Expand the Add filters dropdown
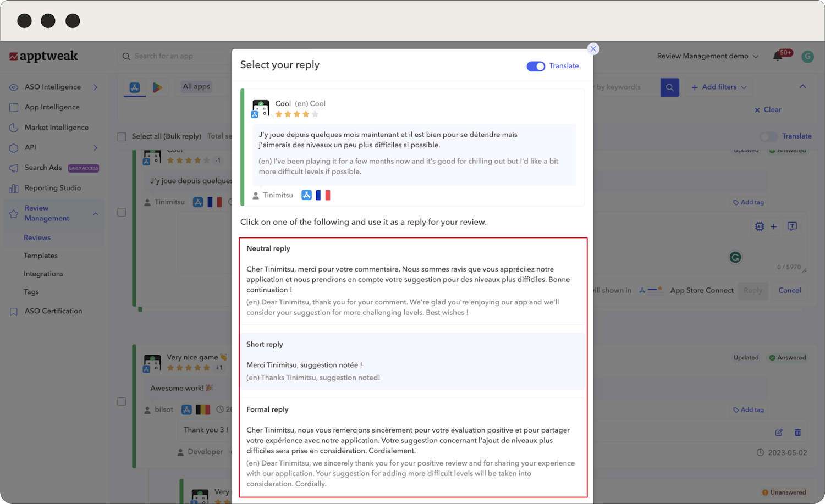 (719, 87)
